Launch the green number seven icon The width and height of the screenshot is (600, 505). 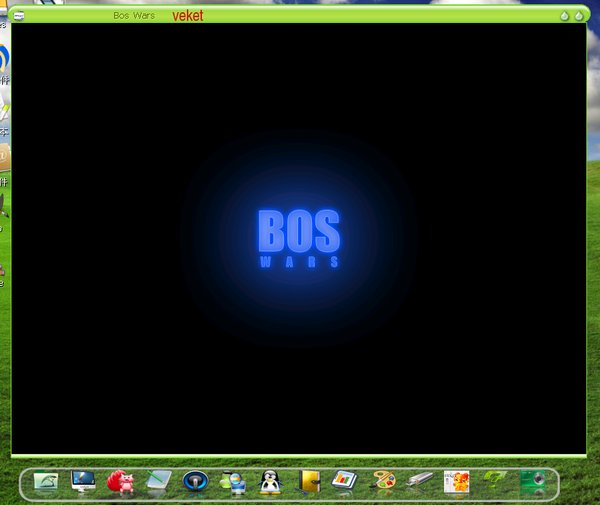coord(495,479)
